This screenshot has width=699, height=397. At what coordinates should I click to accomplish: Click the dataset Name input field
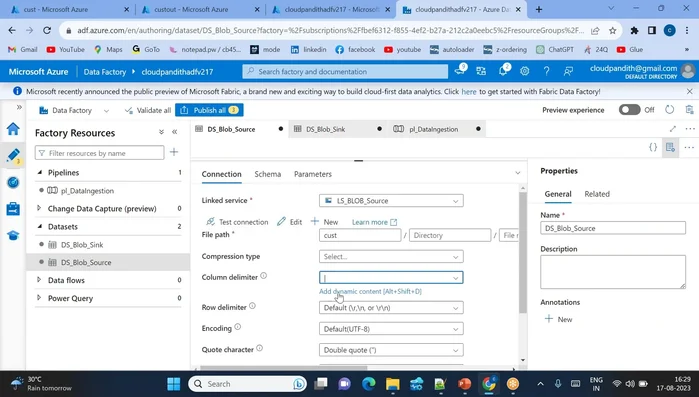pyautogui.click(x=613, y=228)
